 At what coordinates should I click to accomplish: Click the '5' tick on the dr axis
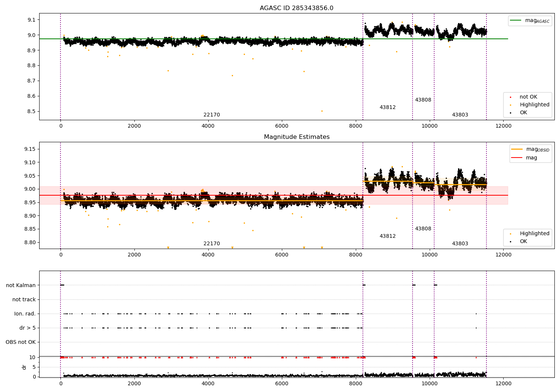tap(34, 367)
